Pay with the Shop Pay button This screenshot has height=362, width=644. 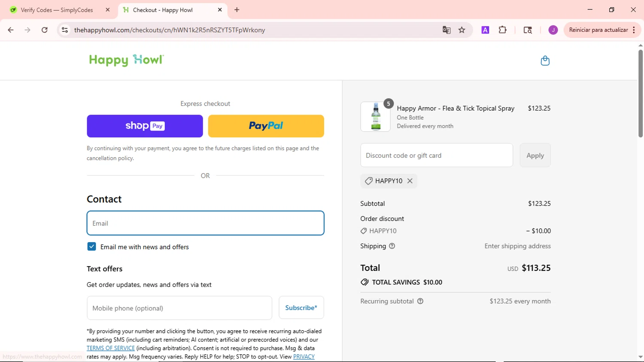pyautogui.click(x=145, y=126)
